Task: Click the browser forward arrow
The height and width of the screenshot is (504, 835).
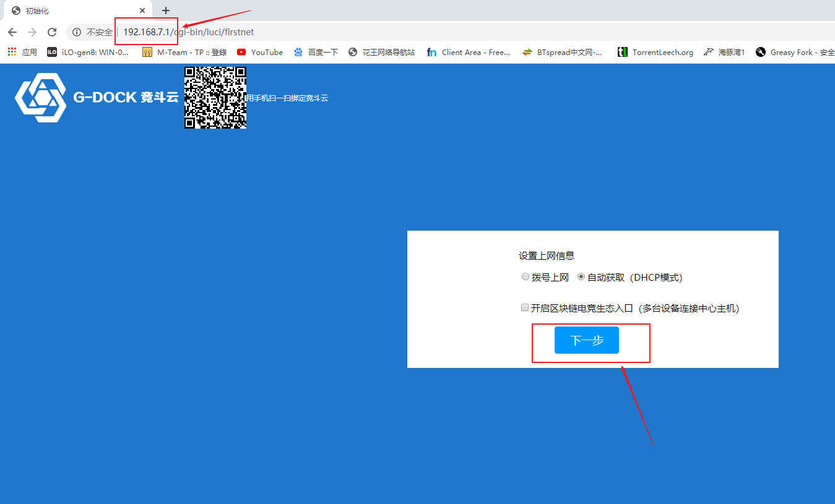Action: pyautogui.click(x=32, y=32)
